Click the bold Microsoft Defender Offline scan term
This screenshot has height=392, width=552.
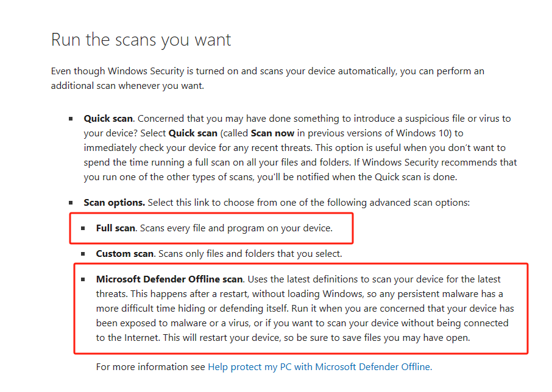click(x=169, y=279)
